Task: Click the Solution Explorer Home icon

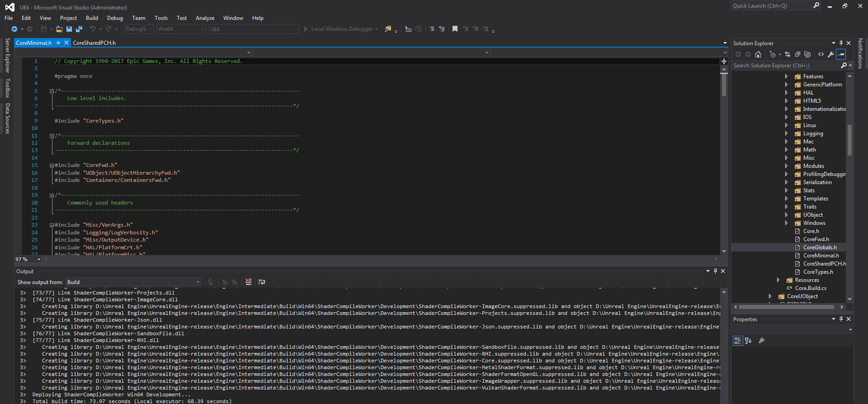Action: pyautogui.click(x=758, y=54)
